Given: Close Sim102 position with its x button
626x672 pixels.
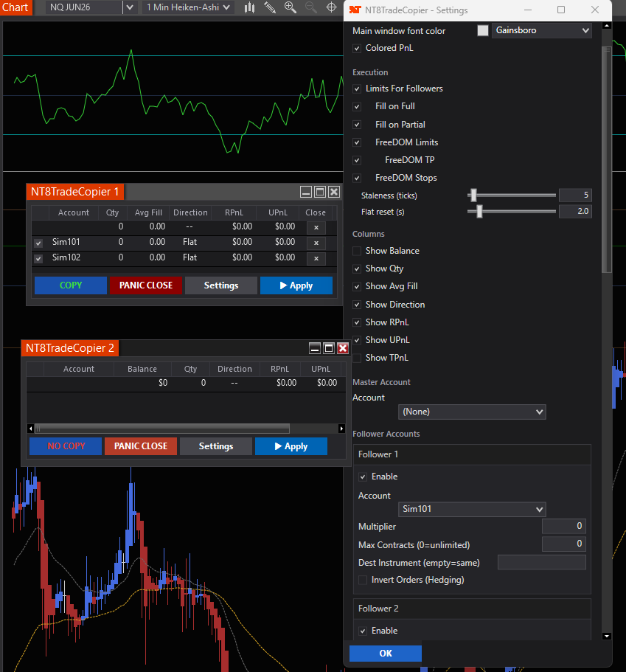Looking at the screenshot, I should 316,258.
